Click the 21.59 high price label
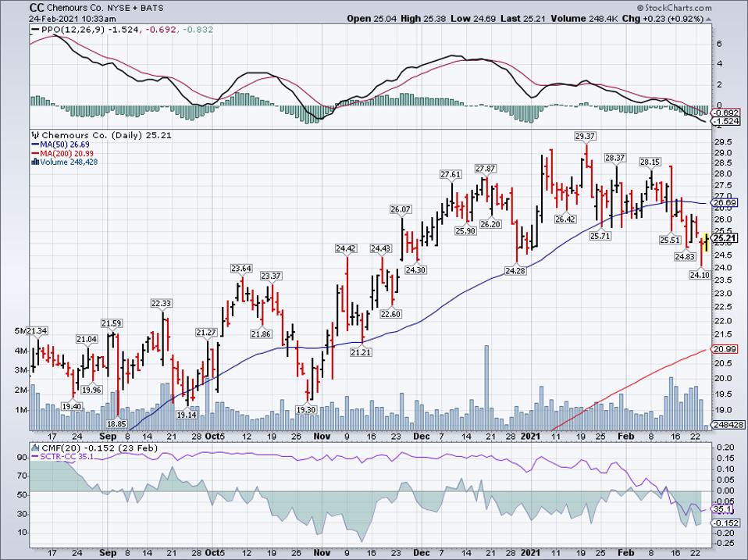Screen dimensions: 748x560 coord(111,323)
